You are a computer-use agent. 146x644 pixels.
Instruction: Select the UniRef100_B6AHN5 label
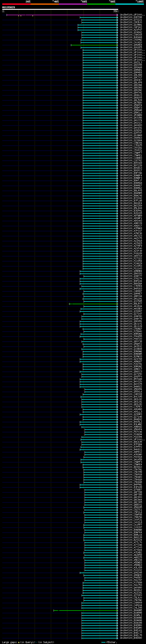click(131, 610)
